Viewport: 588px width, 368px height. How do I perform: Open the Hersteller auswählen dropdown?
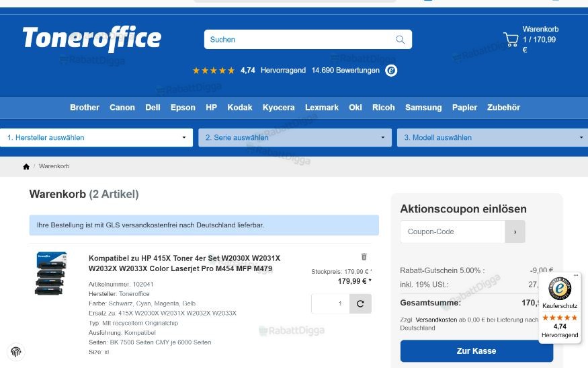point(96,137)
